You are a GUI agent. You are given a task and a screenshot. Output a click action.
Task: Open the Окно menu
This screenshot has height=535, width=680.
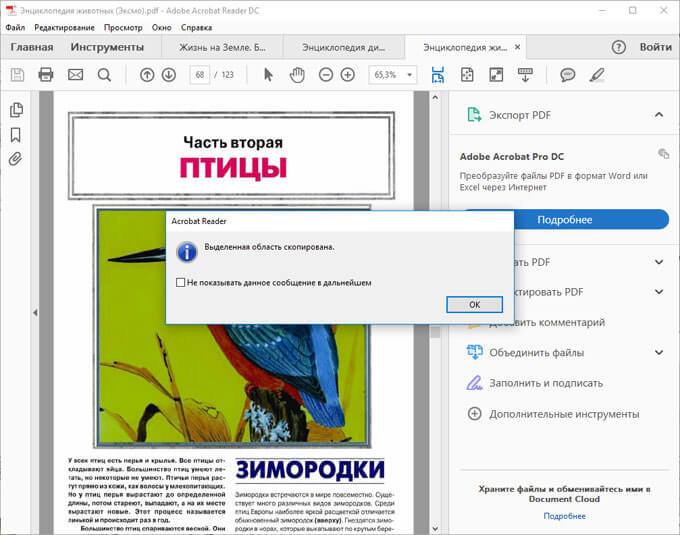(161, 27)
